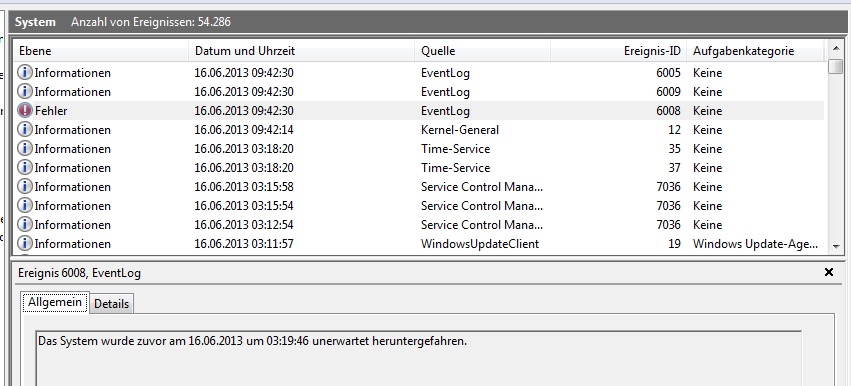Click the 'System' log title
Screen dimensions: 851x386
(35, 22)
